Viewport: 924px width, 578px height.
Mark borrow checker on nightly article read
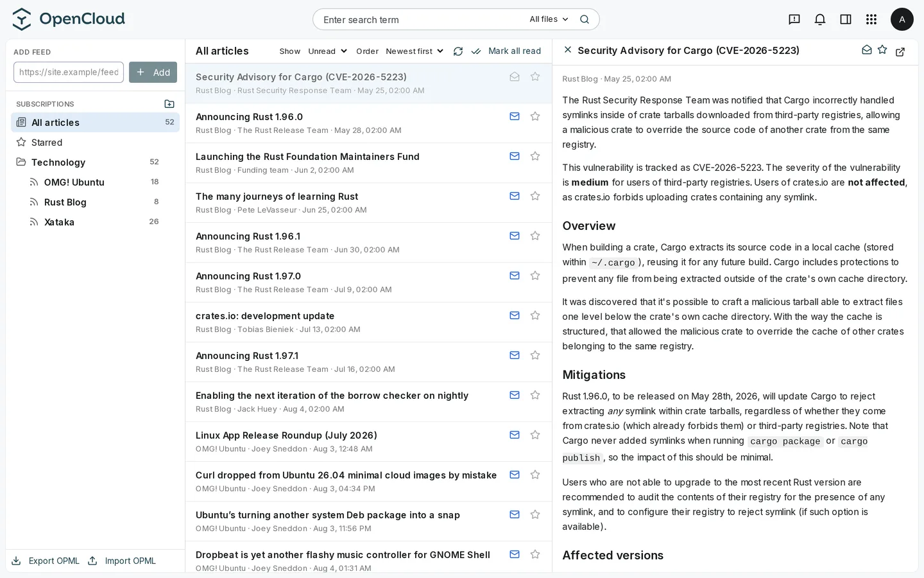515,395
